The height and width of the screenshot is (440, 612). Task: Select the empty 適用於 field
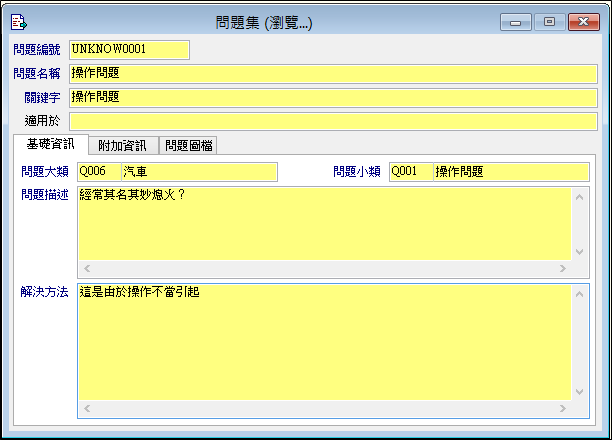(x=333, y=121)
